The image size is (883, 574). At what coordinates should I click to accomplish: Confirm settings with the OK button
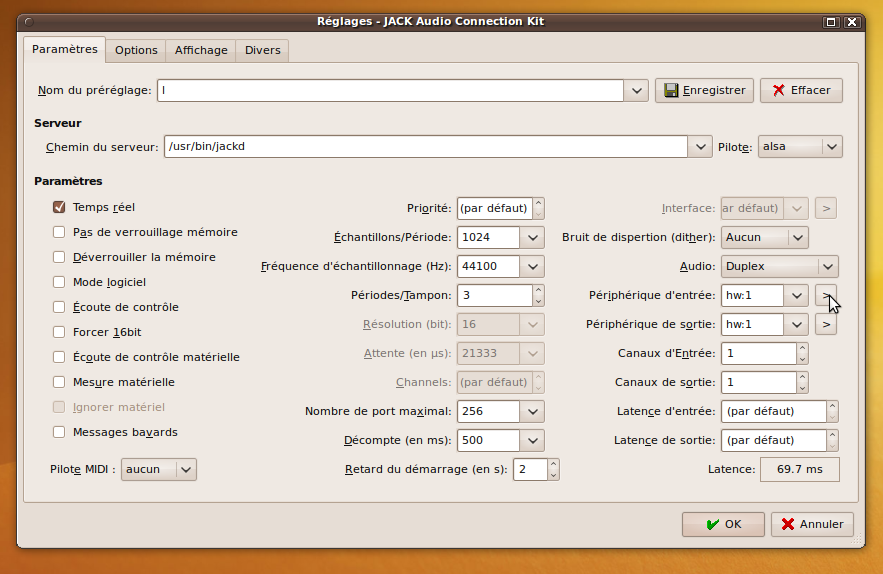[722, 524]
